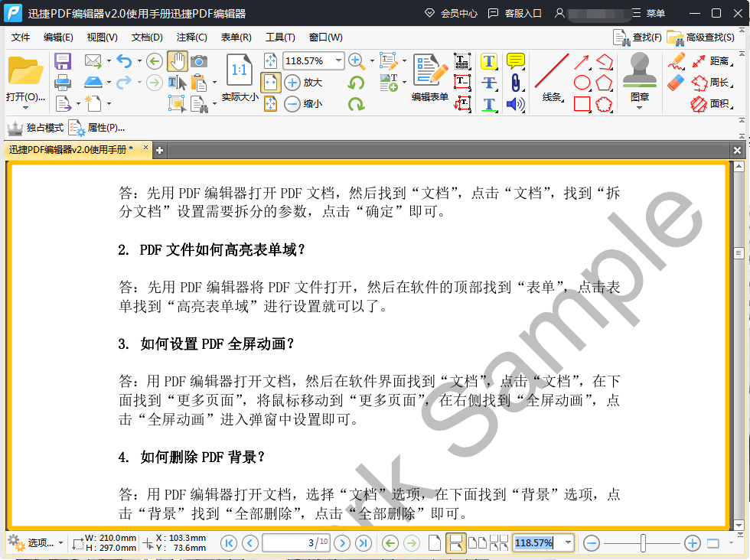Toggle 独占模式 exclusive mode
This screenshot has height=560, width=750.
tap(35, 128)
